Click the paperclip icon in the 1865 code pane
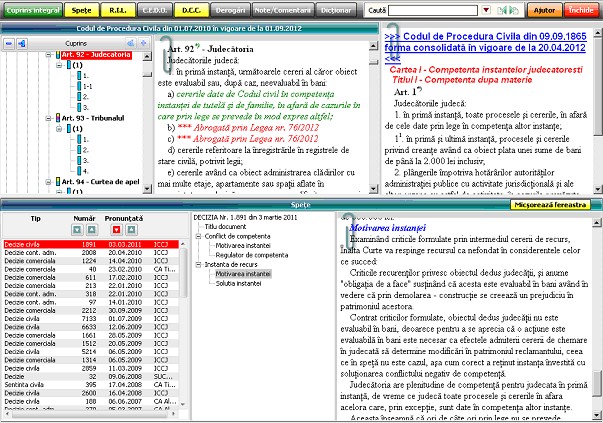Image resolution: width=603 pixels, height=423 pixels. pos(393,42)
